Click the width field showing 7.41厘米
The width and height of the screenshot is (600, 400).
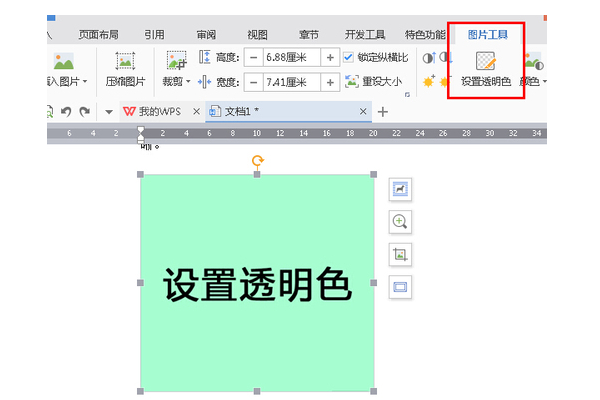click(x=292, y=82)
